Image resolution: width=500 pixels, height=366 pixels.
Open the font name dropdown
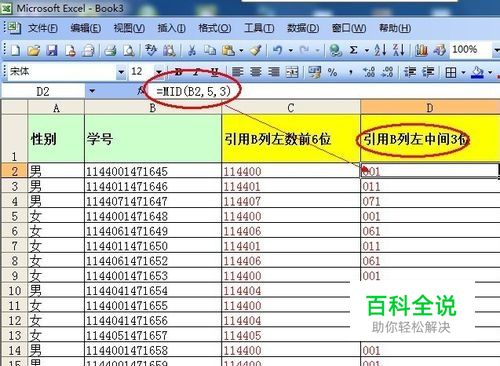[x=121, y=72]
